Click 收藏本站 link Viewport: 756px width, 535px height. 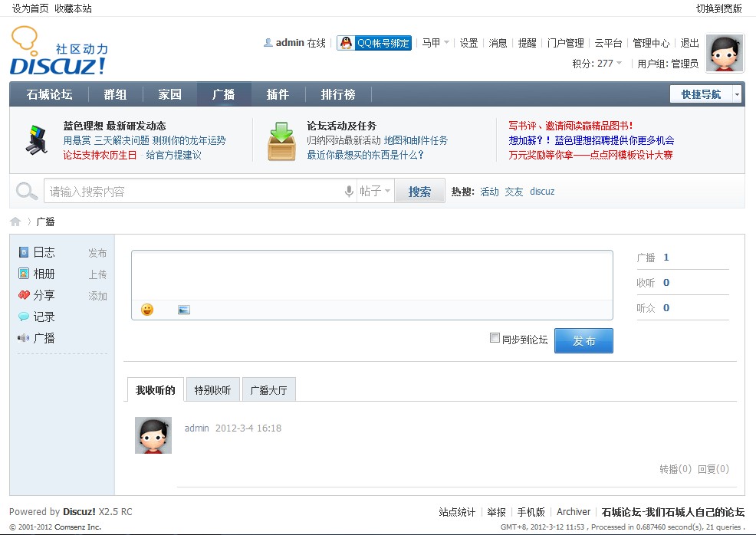point(73,8)
